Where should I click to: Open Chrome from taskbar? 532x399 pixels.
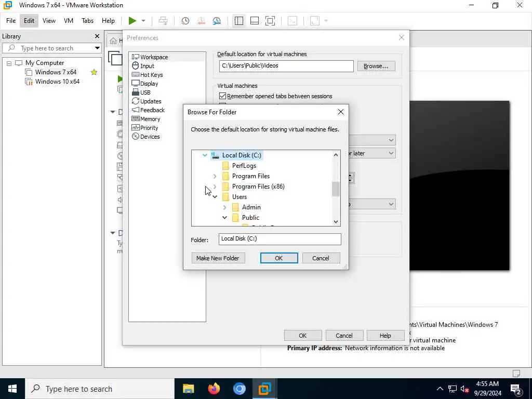pyautogui.click(x=239, y=389)
